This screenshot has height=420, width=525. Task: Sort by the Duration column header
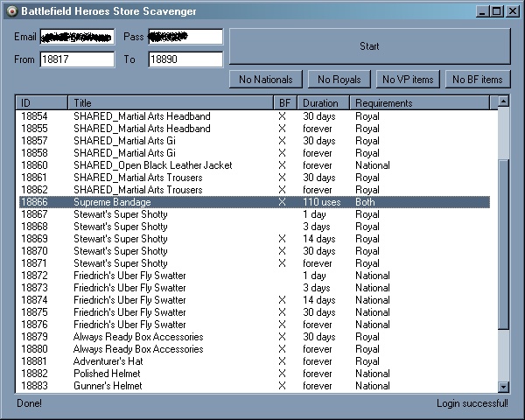323,103
